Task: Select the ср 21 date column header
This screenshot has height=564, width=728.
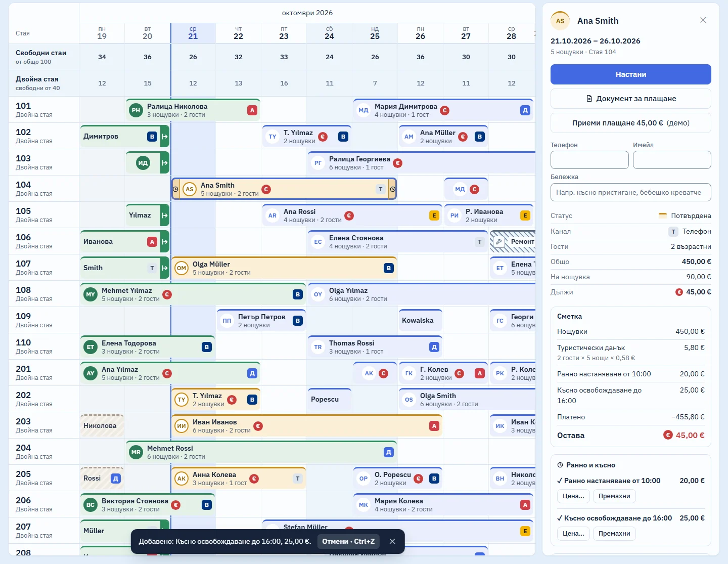Action: point(193,33)
